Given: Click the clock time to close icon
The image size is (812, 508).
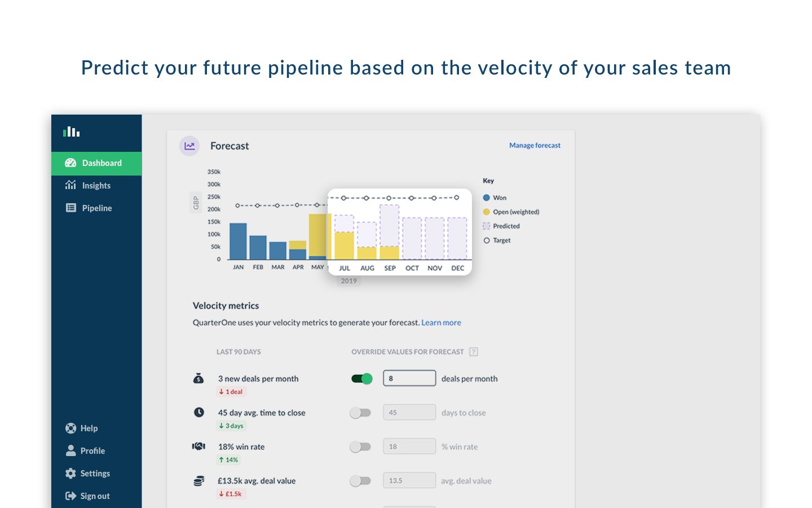Looking at the screenshot, I should [199, 413].
